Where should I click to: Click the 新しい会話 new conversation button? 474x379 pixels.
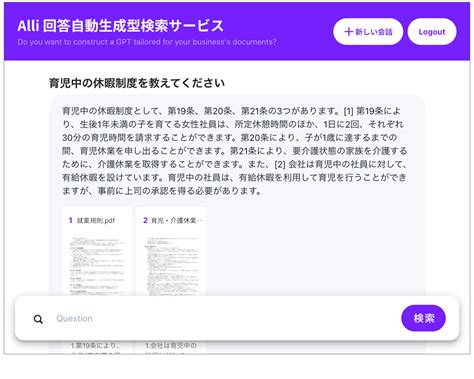(368, 32)
